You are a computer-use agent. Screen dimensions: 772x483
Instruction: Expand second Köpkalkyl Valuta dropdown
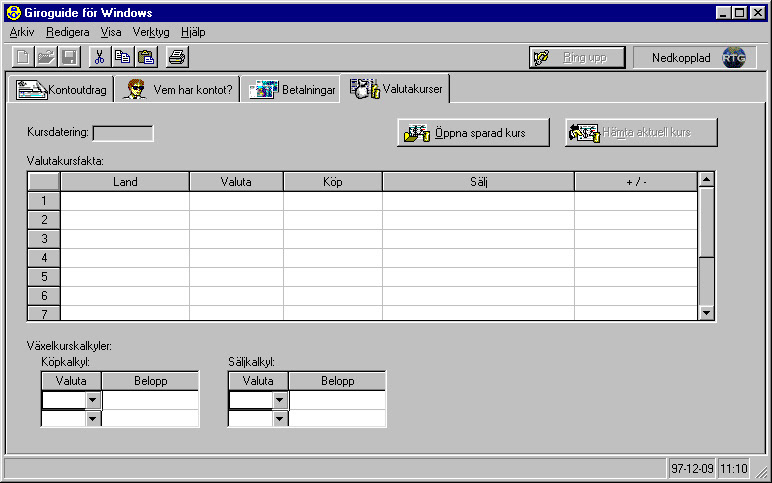(x=93, y=419)
